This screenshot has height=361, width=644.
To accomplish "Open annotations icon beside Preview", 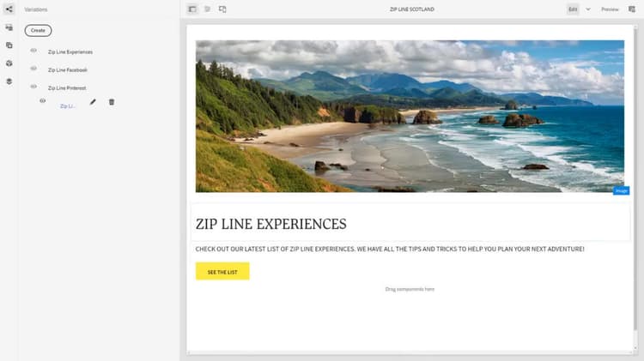I will pyautogui.click(x=632, y=9).
